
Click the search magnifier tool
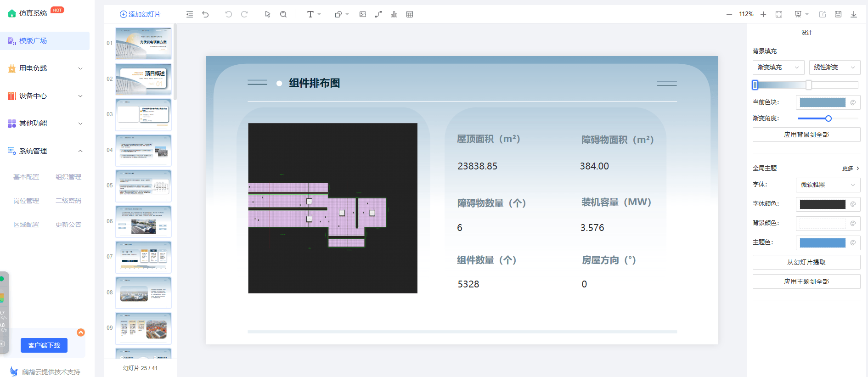pos(283,14)
